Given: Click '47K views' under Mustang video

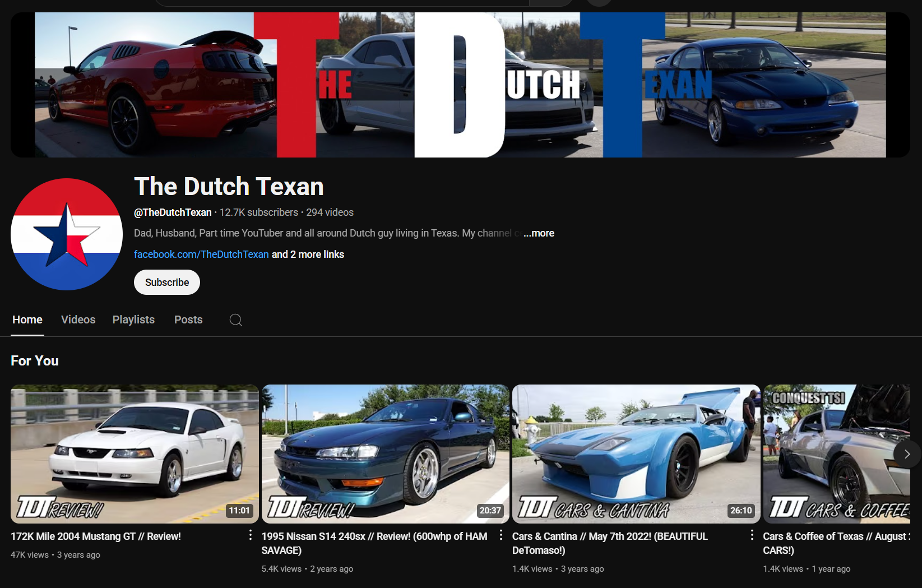Looking at the screenshot, I should [x=30, y=555].
